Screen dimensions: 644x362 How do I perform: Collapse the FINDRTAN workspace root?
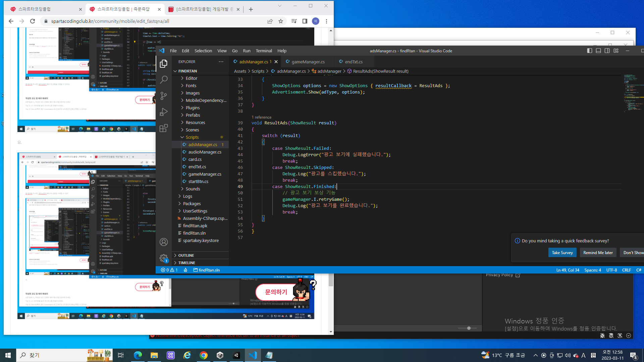click(200, 71)
